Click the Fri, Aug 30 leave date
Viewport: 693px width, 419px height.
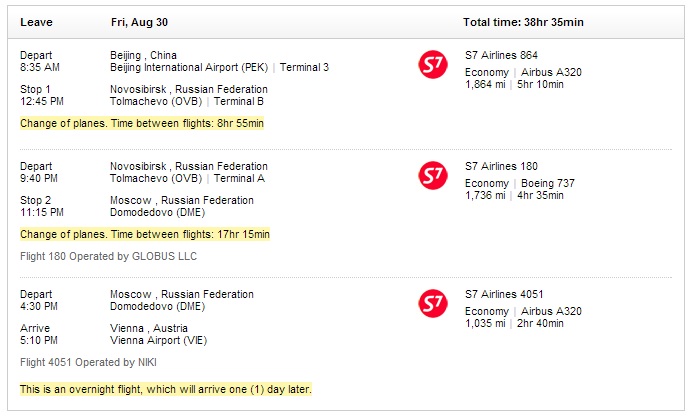tap(139, 23)
